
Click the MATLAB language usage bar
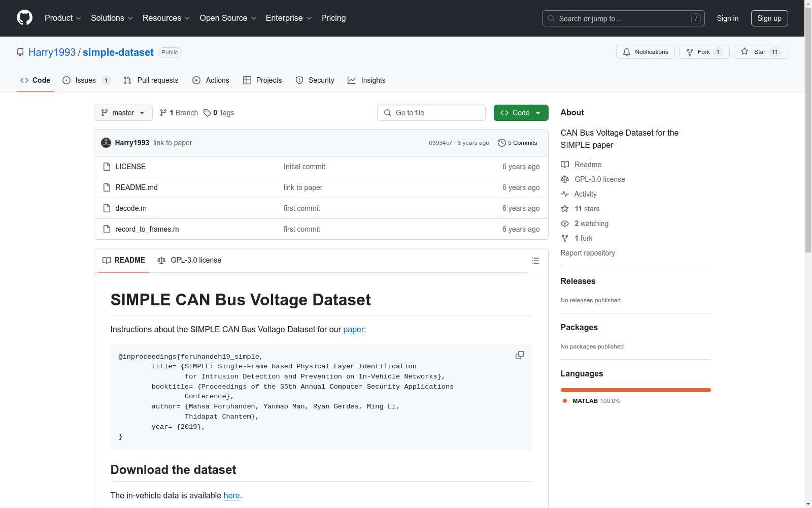tap(636, 390)
